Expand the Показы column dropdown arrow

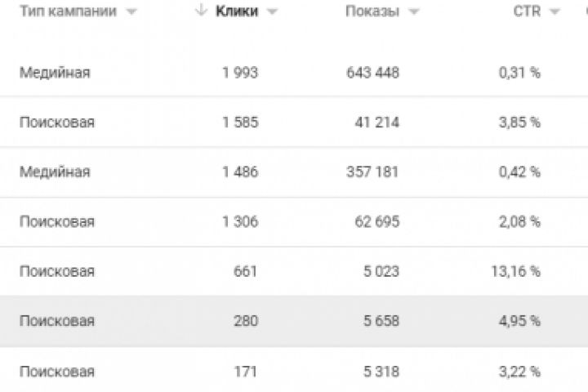(414, 11)
